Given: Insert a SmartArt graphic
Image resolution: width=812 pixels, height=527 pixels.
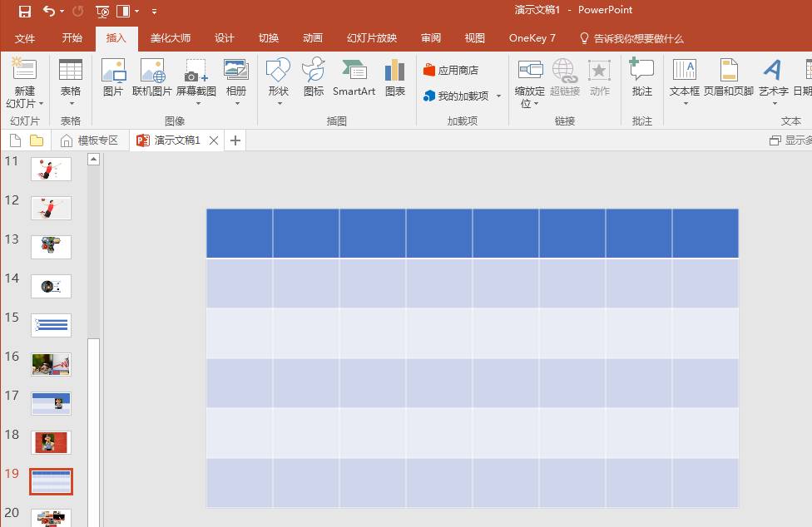Looking at the screenshot, I should pyautogui.click(x=354, y=77).
